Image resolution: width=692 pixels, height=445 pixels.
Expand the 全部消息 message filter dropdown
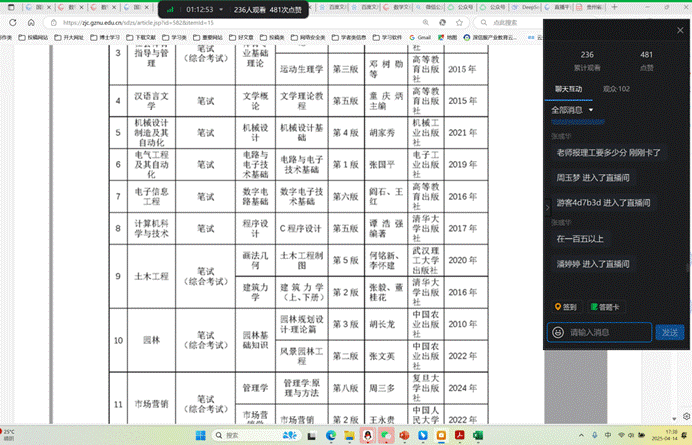(572, 110)
